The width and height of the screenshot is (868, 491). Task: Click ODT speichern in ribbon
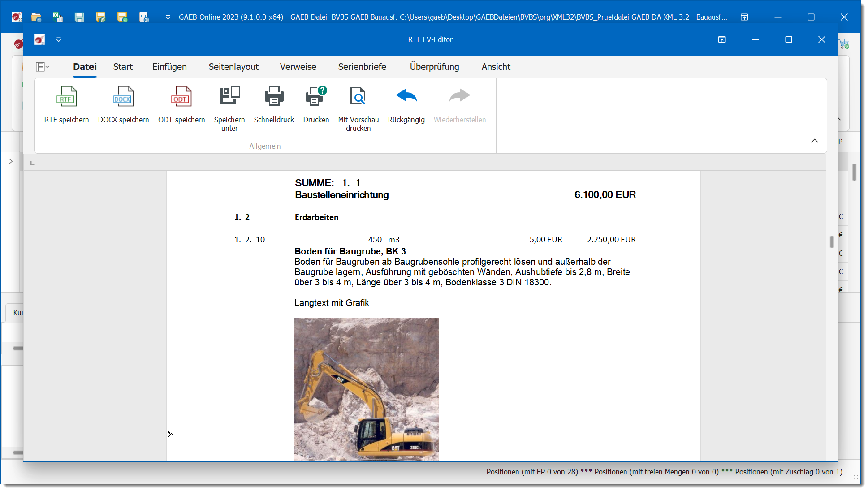pyautogui.click(x=181, y=96)
